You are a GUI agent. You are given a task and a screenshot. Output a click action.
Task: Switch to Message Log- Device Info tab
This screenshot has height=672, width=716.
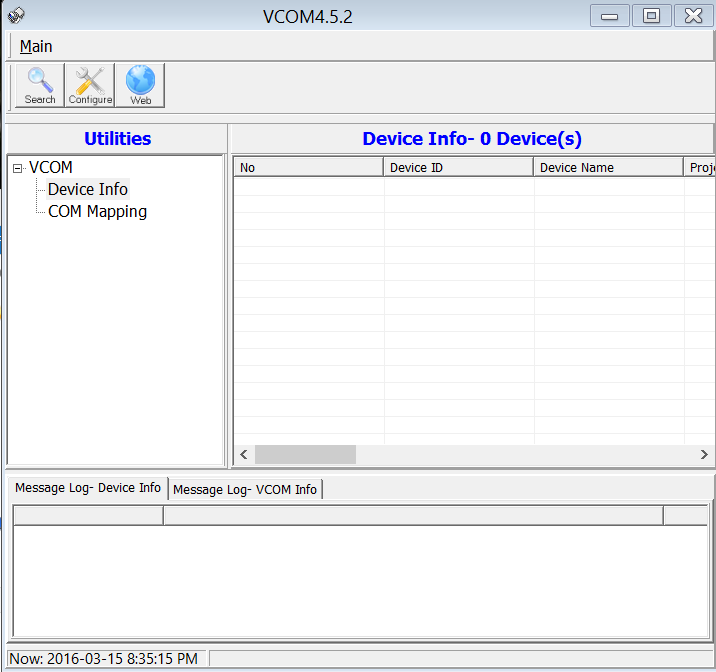coord(88,488)
